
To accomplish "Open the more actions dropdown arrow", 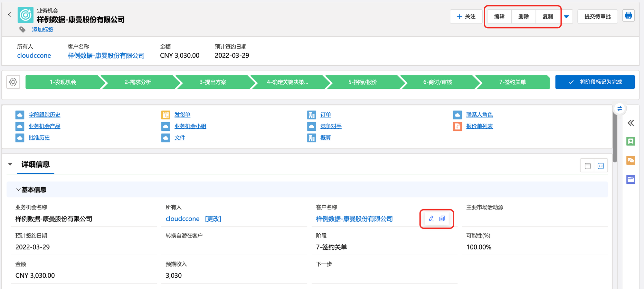I will [x=566, y=16].
